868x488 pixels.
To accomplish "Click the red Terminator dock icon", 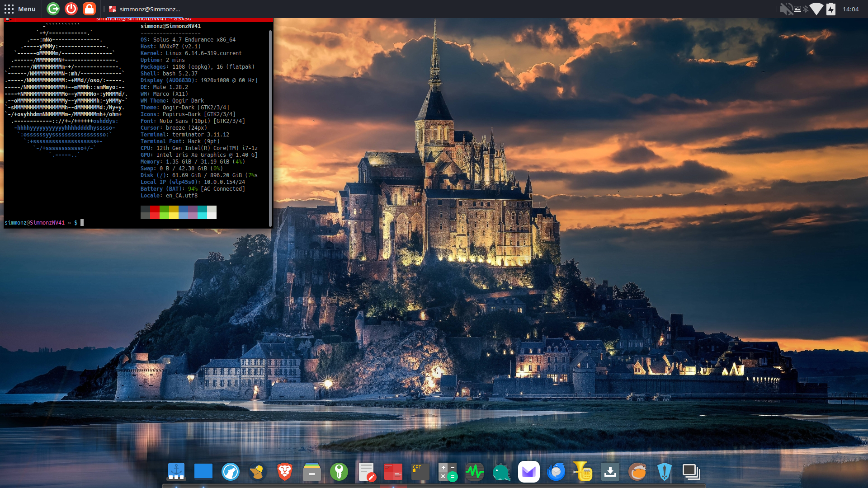I will click(x=393, y=472).
